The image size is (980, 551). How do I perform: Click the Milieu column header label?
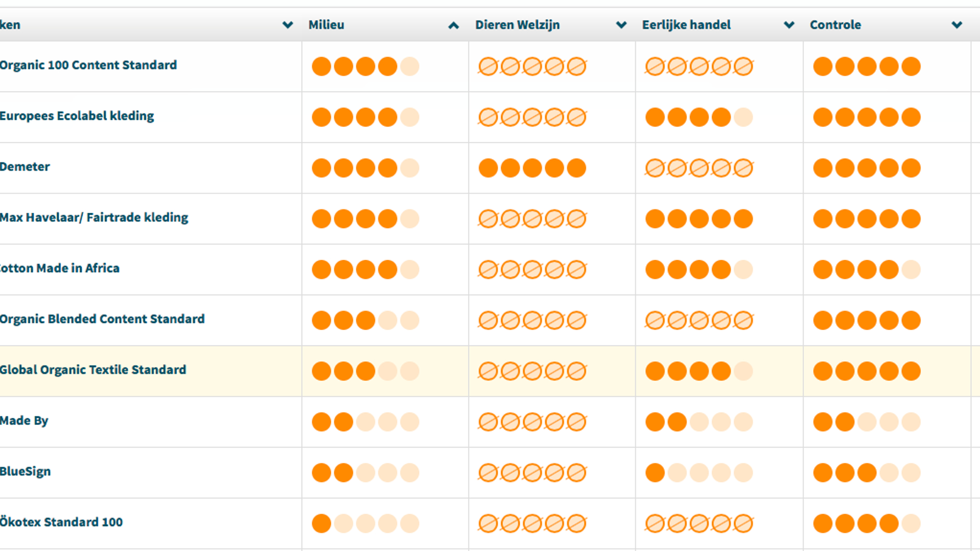(326, 25)
